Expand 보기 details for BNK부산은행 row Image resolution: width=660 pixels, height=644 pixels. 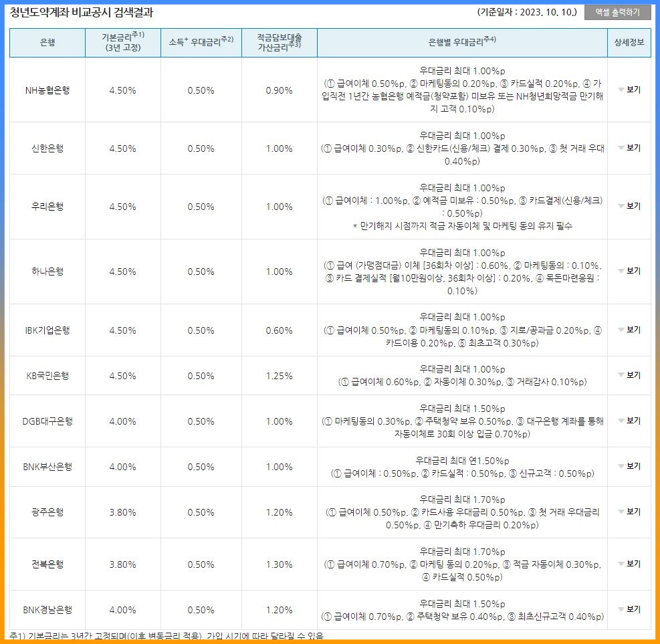[x=630, y=466]
